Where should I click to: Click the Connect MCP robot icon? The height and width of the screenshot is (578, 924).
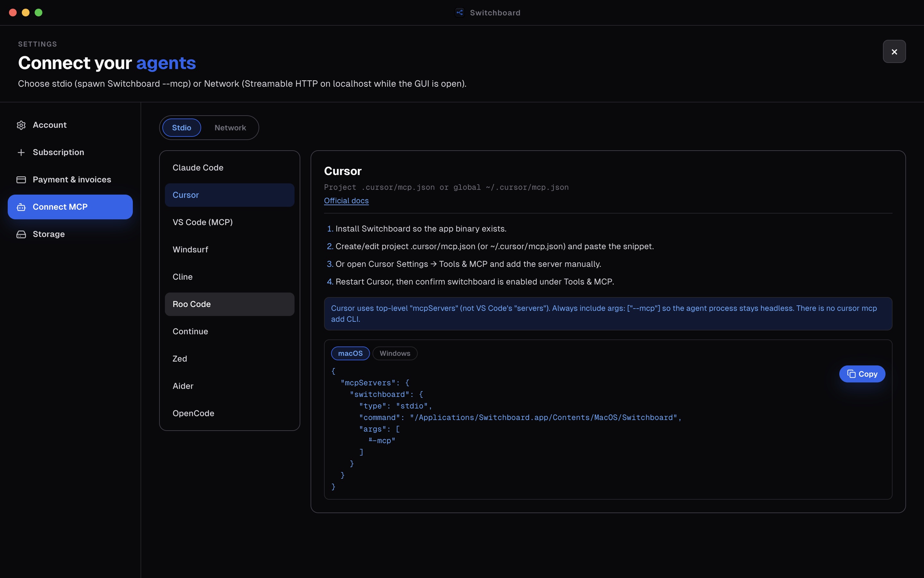21,207
